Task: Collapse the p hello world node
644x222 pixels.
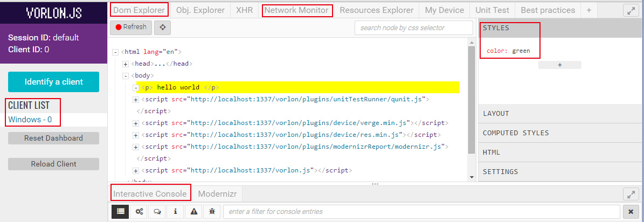Action: (136, 87)
